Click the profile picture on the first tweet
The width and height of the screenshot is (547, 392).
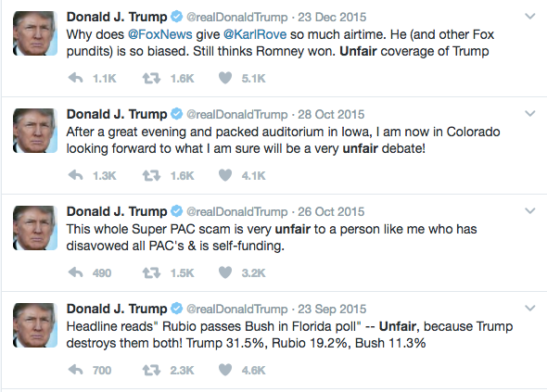coord(35,33)
